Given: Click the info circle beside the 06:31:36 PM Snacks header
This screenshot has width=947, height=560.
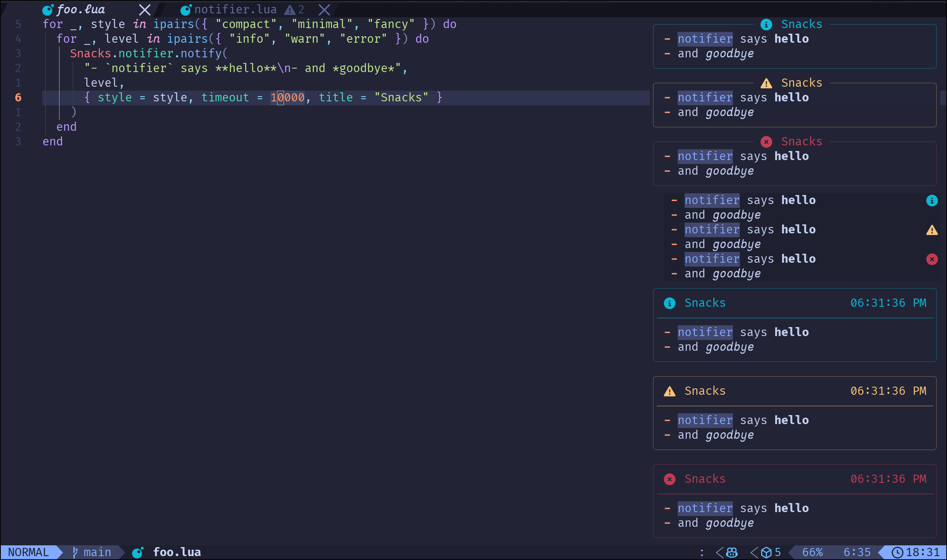Looking at the screenshot, I should point(669,303).
